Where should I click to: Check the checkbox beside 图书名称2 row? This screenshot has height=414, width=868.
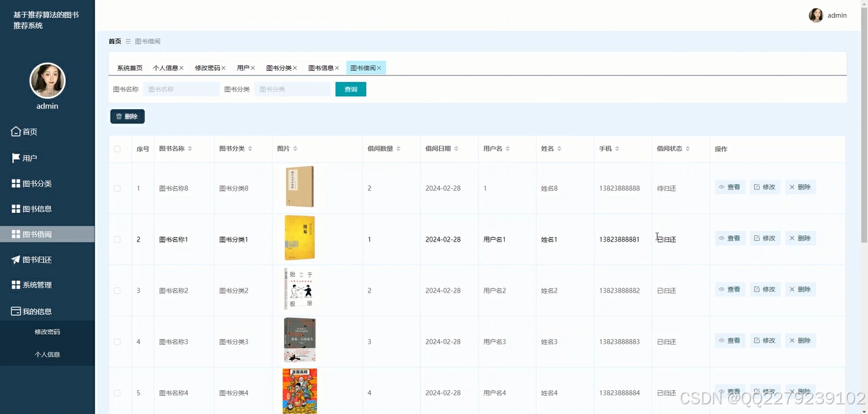[x=118, y=290]
